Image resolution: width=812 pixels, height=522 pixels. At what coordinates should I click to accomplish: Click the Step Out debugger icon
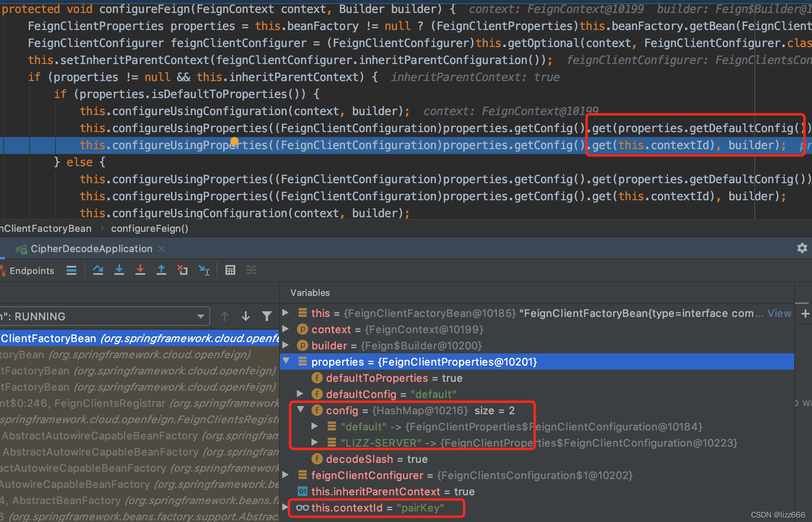click(161, 270)
